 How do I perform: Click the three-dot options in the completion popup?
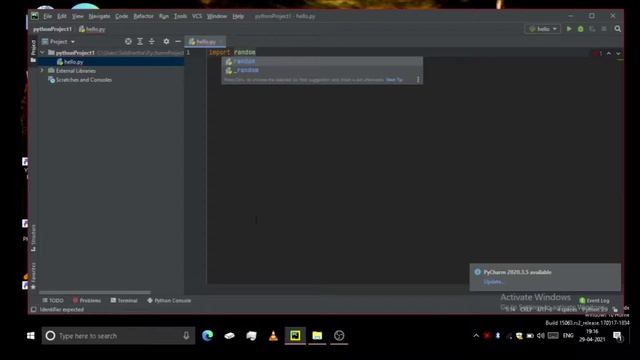point(418,80)
